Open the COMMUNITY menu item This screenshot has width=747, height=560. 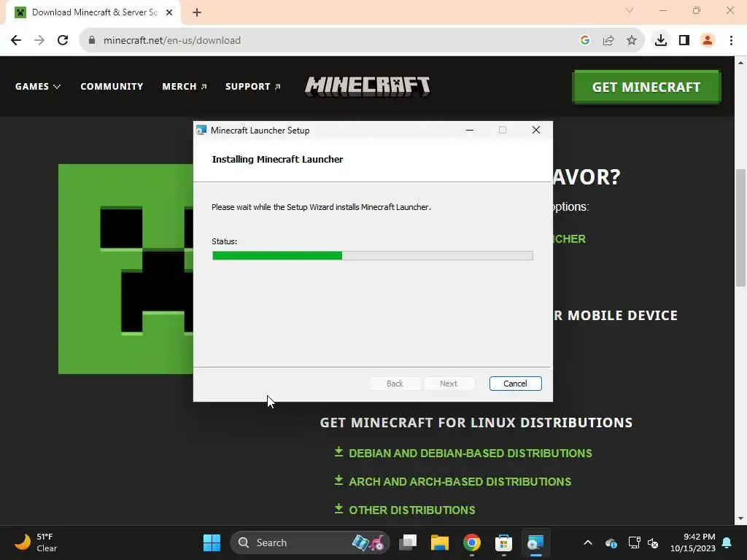[x=112, y=86]
